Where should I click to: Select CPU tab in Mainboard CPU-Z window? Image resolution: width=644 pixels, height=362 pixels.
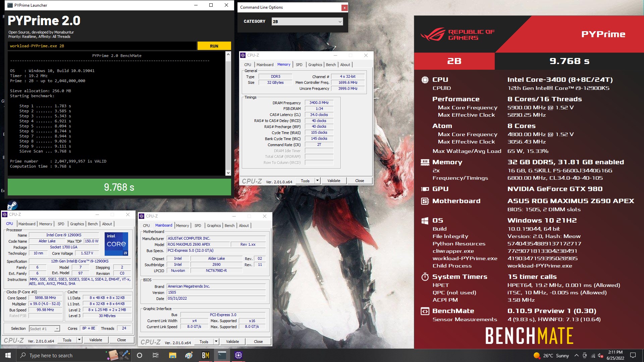point(146,226)
